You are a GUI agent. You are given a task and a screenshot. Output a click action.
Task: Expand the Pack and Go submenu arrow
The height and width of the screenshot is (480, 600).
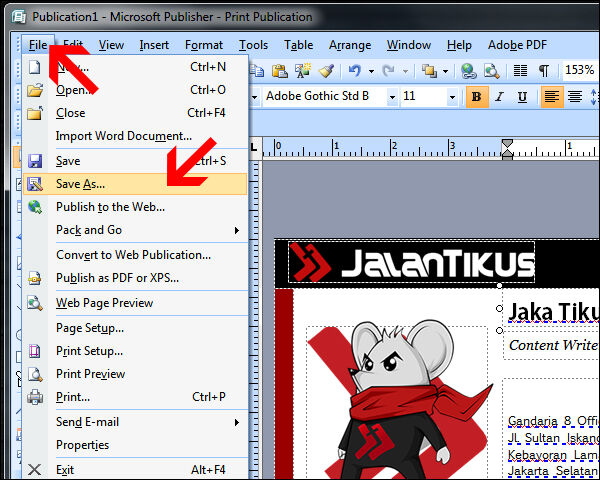(x=237, y=230)
